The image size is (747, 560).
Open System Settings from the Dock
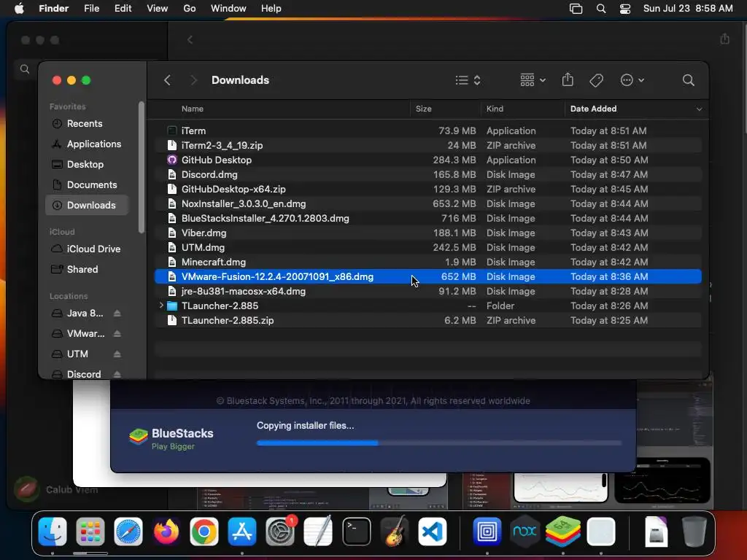(x=280, y=532)
